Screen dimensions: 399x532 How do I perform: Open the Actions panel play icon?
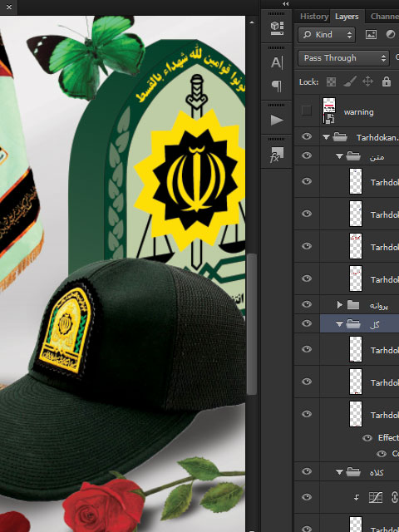(x=277, y=120)
